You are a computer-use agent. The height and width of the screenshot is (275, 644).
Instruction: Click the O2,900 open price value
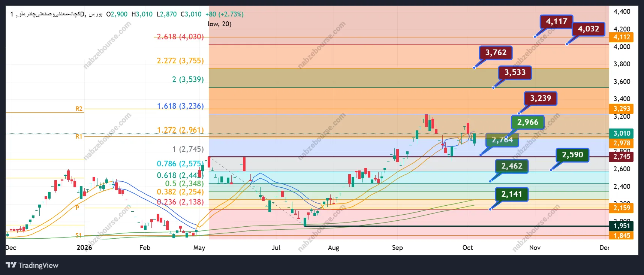[x=117, y=14]
